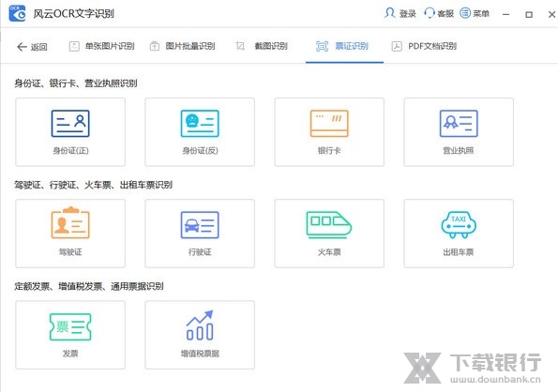Switch to the PDF文档识别 tab
This screenshot has height=392, width=558.
[x=425, y=46]
